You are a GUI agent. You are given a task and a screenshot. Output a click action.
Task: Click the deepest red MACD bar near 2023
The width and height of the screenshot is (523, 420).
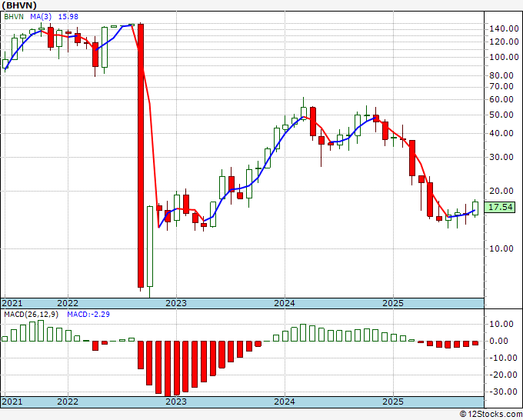pyautogui.click(x=168, y=368)
